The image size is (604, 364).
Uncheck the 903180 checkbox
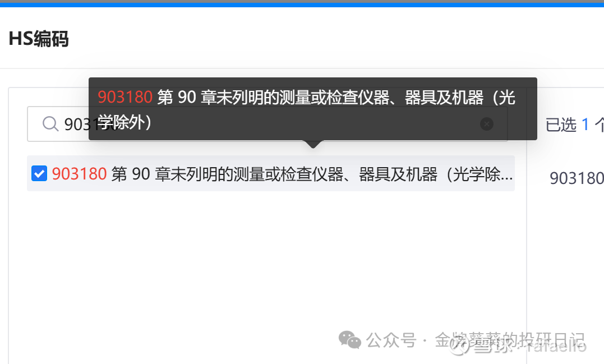pyautogui.click(x=39, y=173)
